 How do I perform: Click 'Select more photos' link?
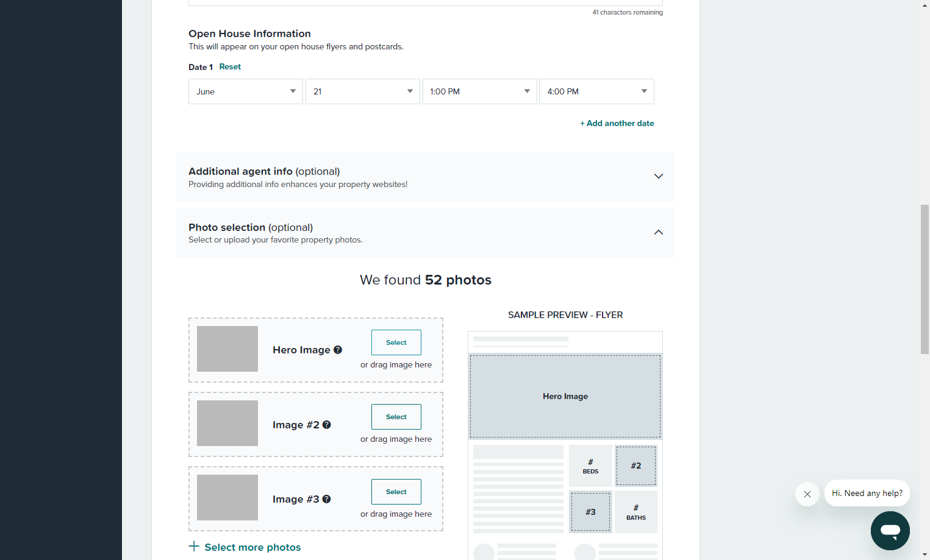click(252, 547)
